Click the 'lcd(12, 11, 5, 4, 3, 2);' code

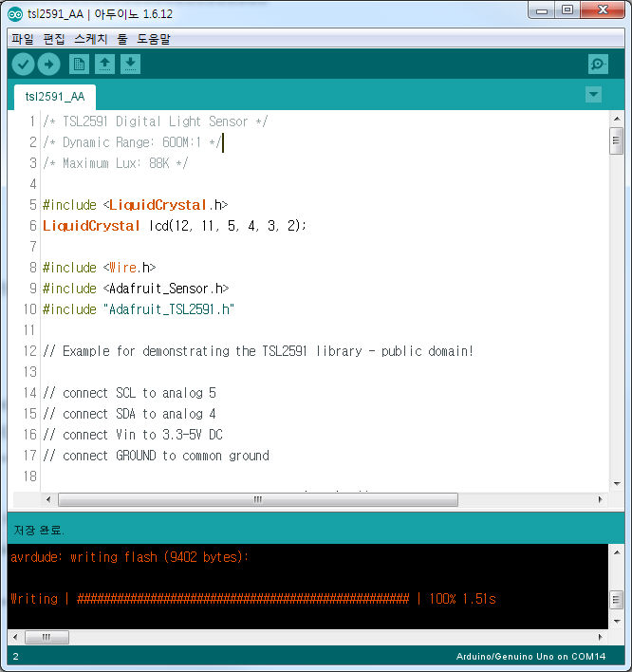point(228,226)
